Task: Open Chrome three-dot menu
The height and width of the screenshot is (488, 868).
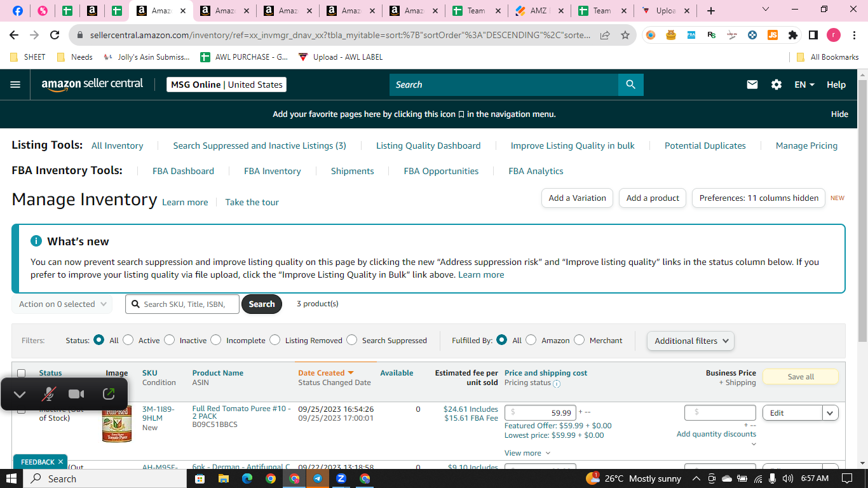Action: point(855,35)
